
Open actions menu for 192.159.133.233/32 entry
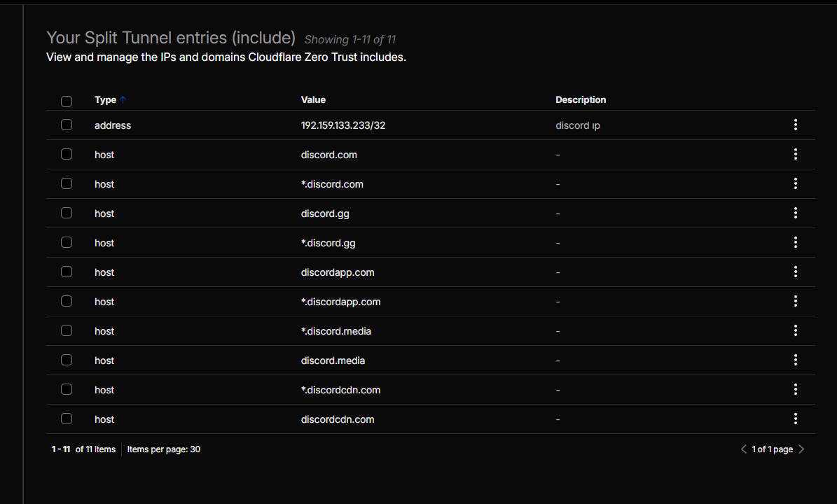pos(795,125)
